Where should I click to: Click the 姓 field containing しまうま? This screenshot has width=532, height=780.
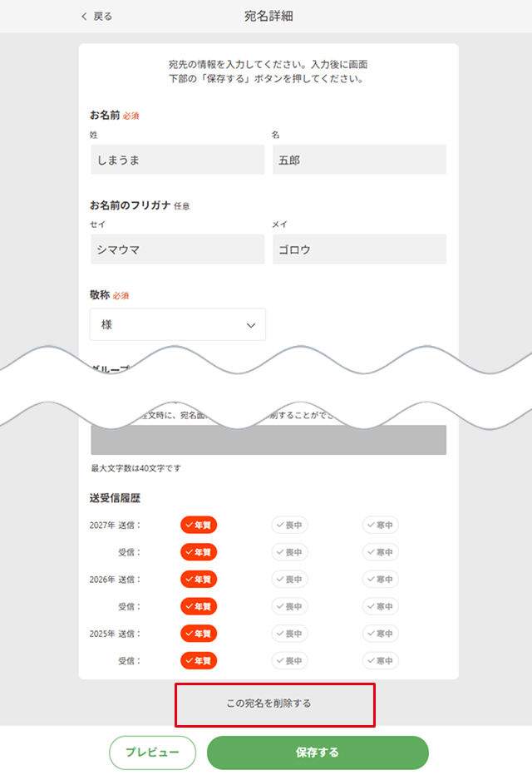[x=178, y=160]
